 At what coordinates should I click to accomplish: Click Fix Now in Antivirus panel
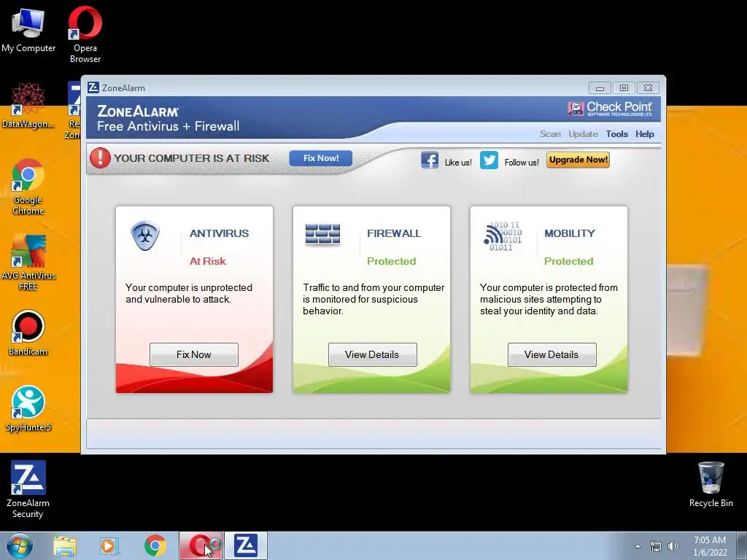pyautogui.click(x=194, y=355)
